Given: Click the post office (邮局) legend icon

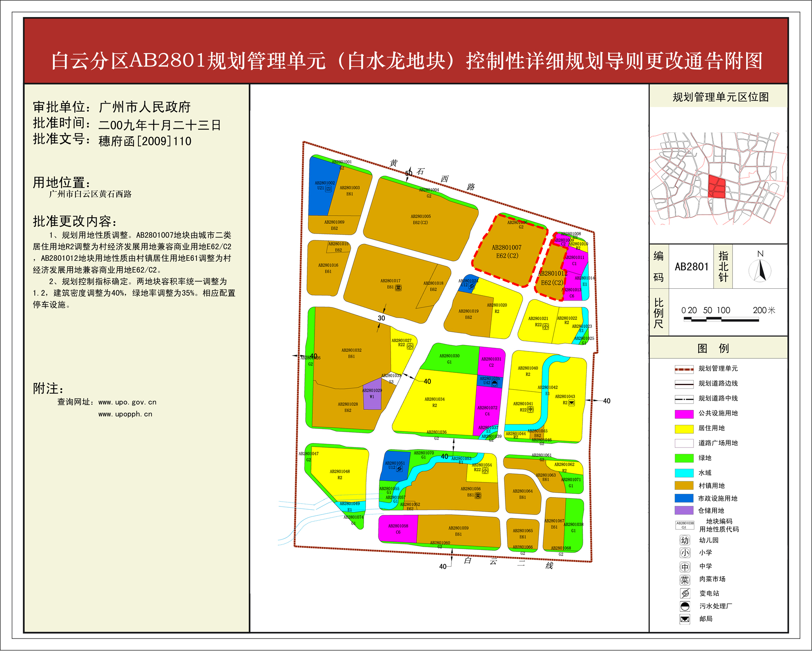Looking at the screenshot, I should (685, 619).
